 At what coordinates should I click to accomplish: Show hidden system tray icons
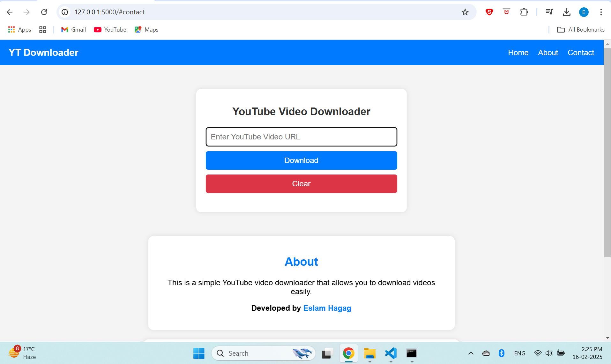pyautogui.click(x=471, y=353)
